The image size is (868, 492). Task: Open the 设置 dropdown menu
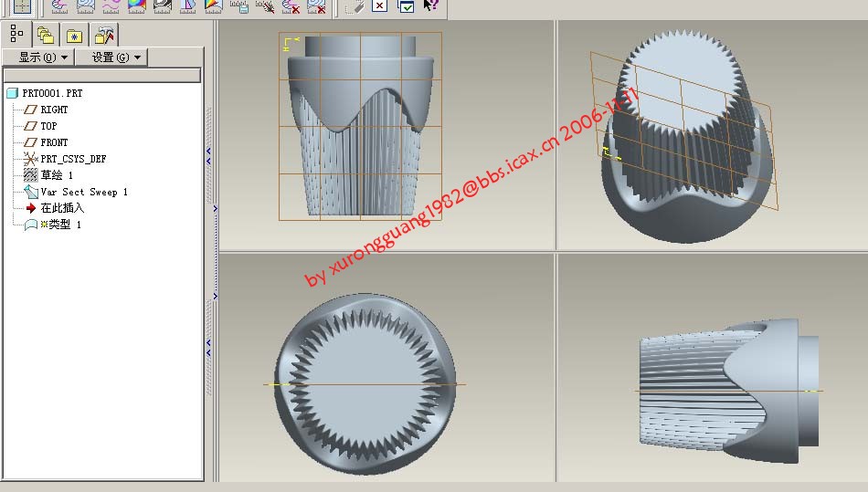(x=111, y=58)
